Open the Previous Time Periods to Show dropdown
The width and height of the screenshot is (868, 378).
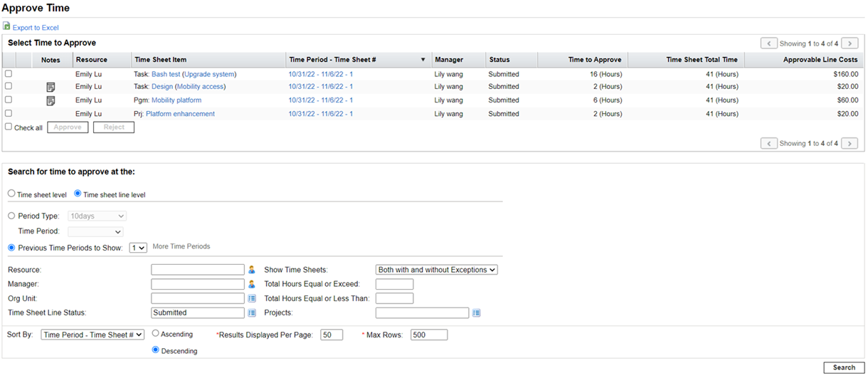138,248
